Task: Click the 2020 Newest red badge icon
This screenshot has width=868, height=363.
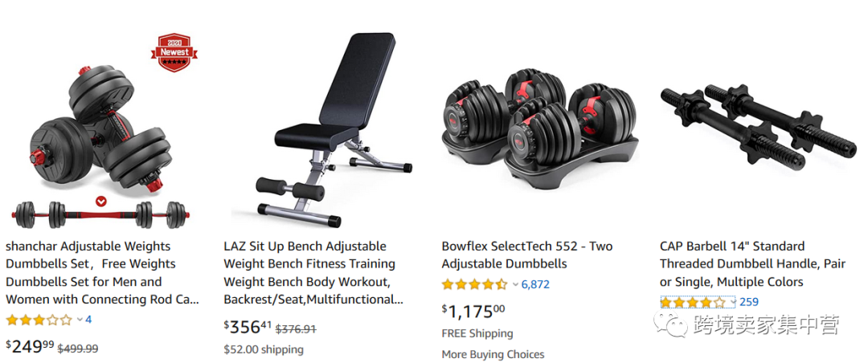Action: 174,52
